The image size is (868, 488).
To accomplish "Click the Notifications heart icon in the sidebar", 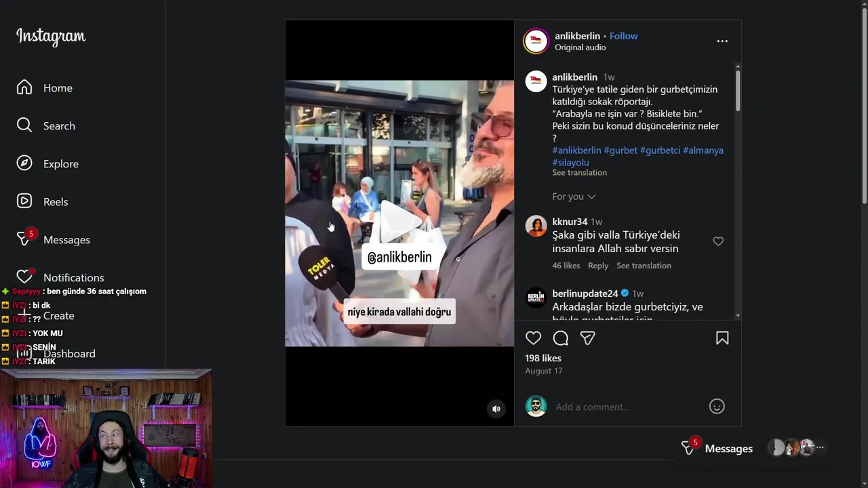I will pyautogui.click(x=24, y=277).
